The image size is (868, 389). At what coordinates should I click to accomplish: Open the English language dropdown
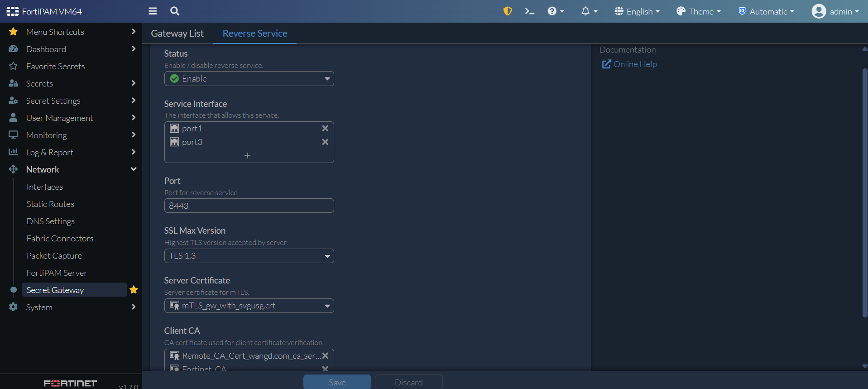pos(637,11)
